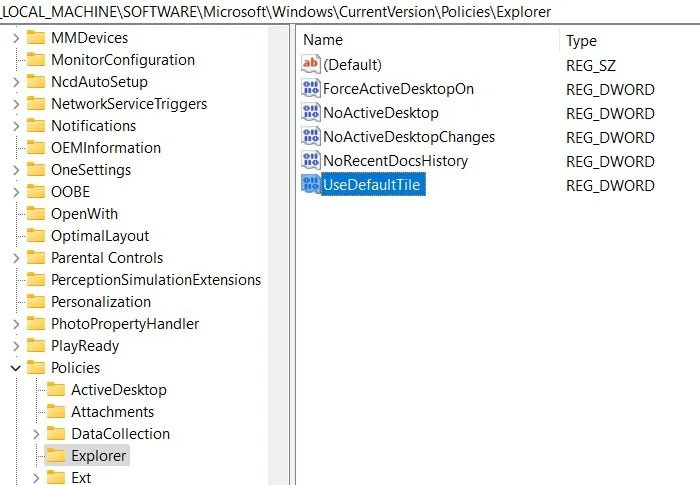Viewport: 700px width, 485px height.
Task: Click the UseDefaultTile DWORD icon
Action: [x=310, y=184]
